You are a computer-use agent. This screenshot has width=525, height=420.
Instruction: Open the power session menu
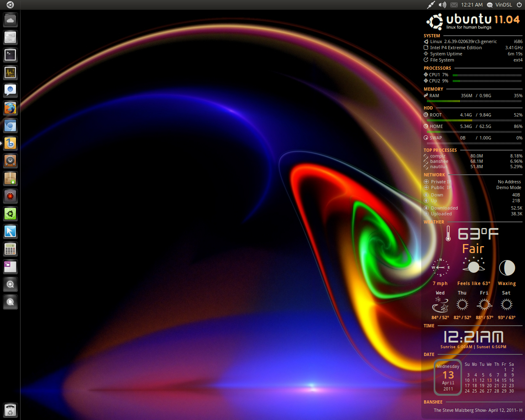(519, 5)
